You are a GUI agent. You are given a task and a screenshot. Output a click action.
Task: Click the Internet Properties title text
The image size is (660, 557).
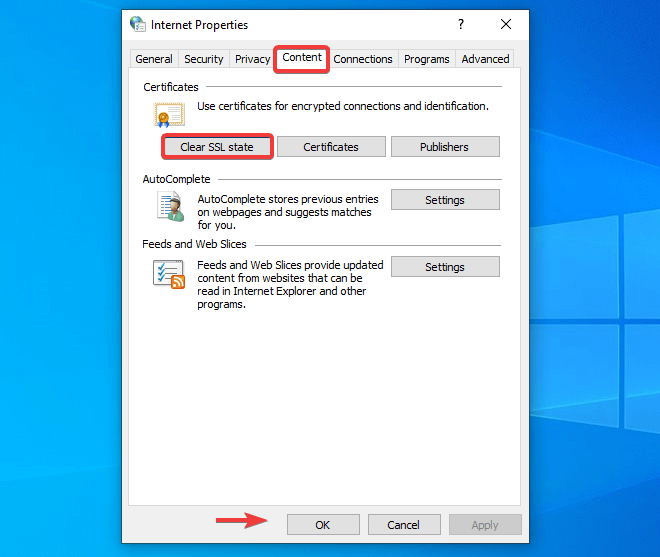[200, 25]
